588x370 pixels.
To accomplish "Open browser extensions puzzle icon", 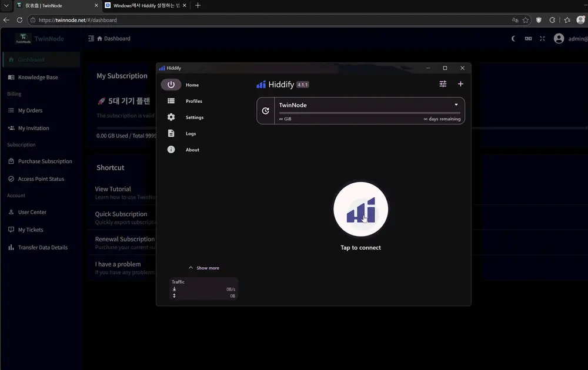I will point(552,20).
